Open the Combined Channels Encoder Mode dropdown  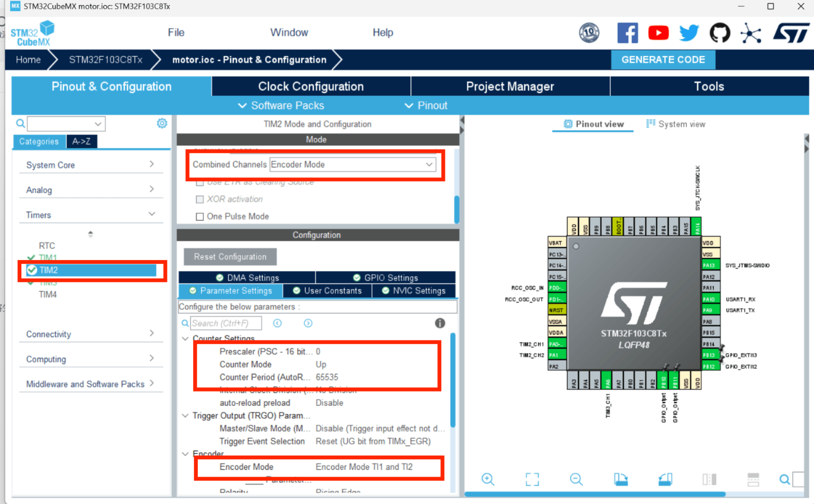[352, 164]
